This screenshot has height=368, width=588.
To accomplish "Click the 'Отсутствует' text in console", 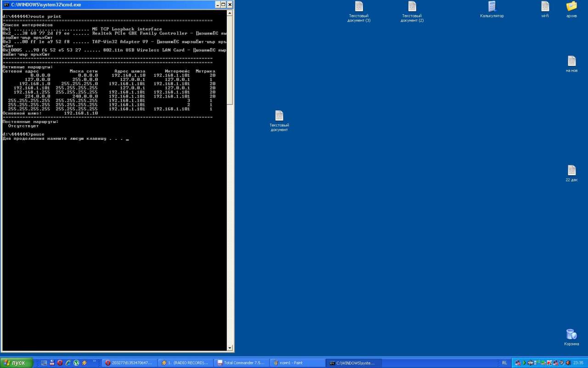I will pyautogui.click(x=23, y=126).
